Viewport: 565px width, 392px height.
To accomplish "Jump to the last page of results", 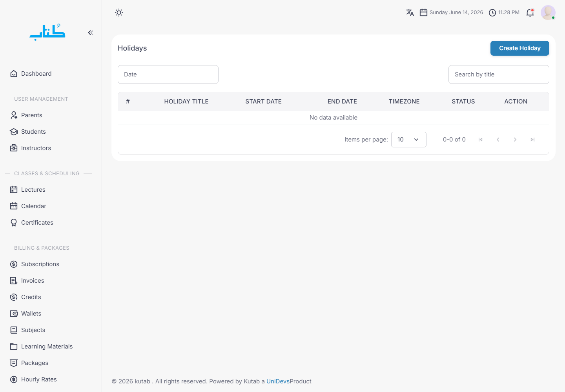I will (x=532, y=140).
